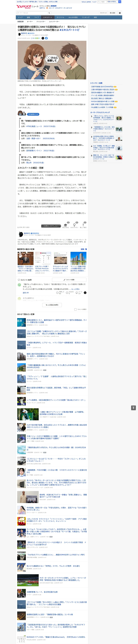The image size is (138, 644).
Task: Click the なるほど reaction on first comment
Action: tap(67, 292)
